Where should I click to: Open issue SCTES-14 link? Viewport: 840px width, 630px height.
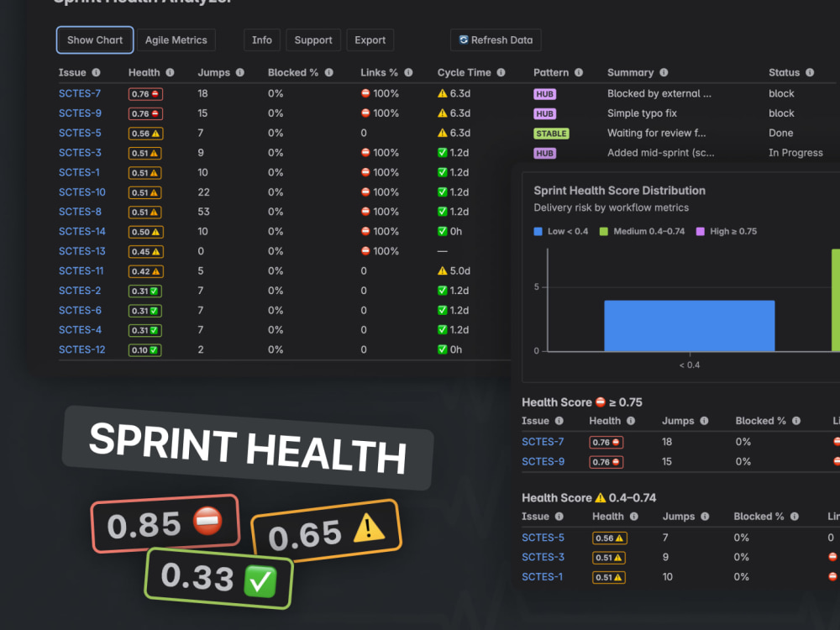82,232
